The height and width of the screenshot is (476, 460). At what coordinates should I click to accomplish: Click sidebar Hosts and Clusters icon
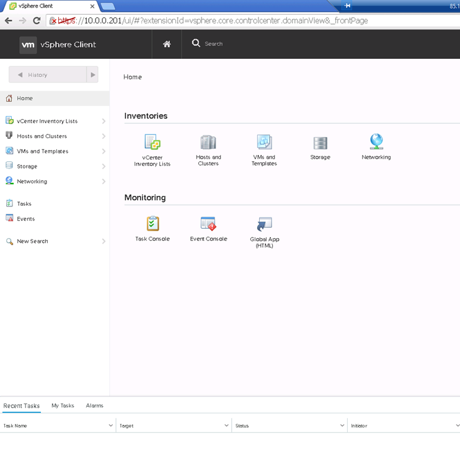(x=9, y=135)
